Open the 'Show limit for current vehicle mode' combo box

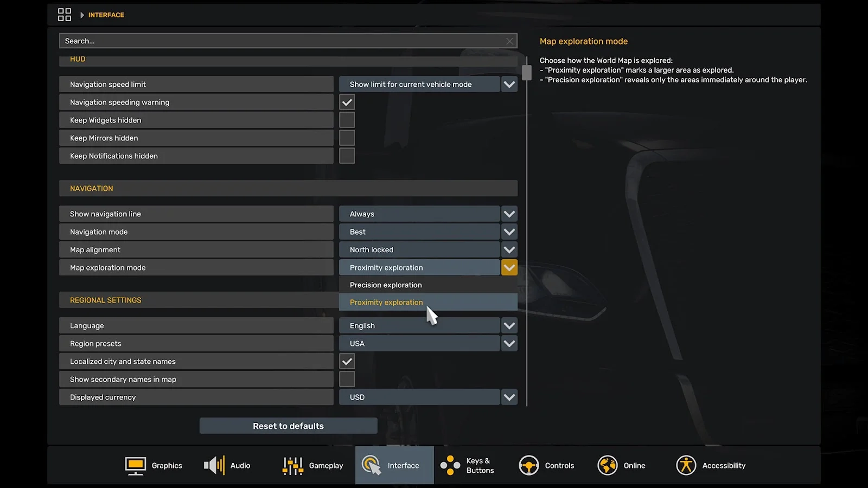[419, 84]
